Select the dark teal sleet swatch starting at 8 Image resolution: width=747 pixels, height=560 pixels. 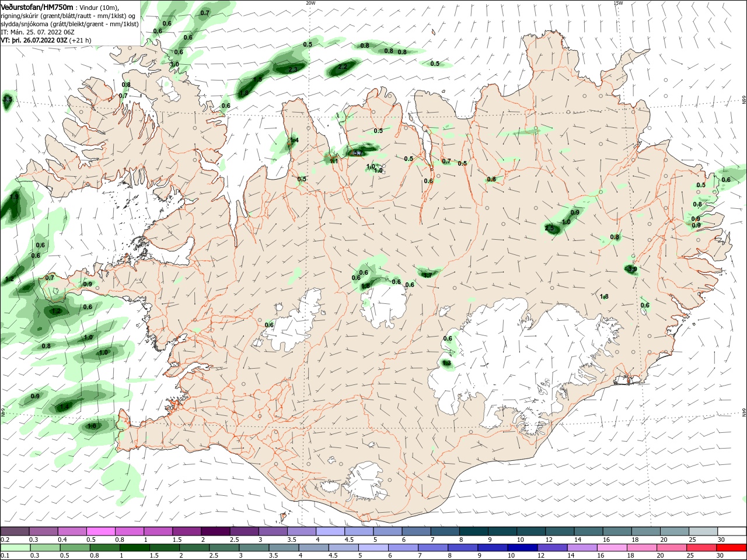pyautogui.click(x=473, y=531)
